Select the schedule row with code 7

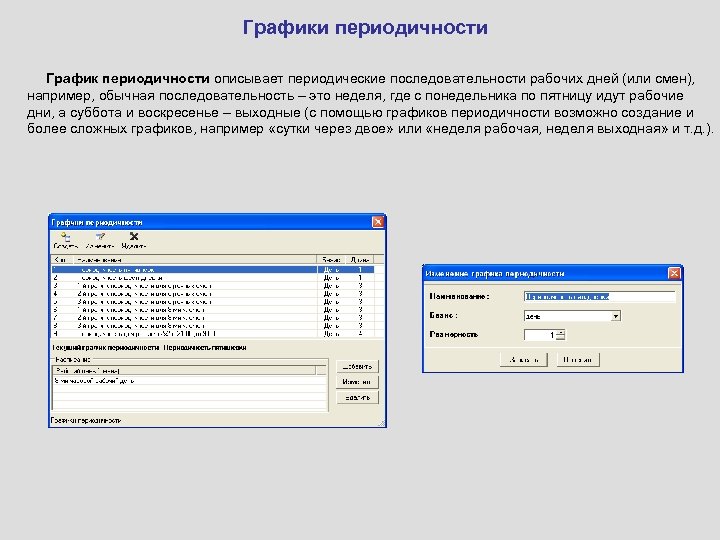tap(213, 318)
